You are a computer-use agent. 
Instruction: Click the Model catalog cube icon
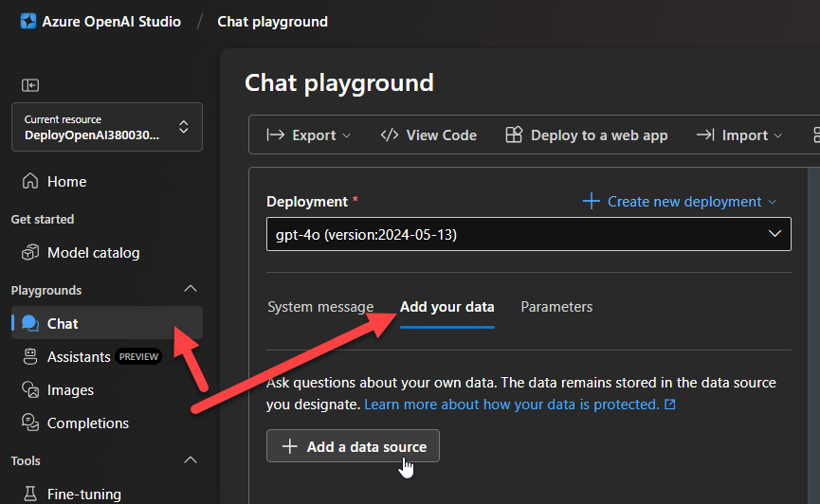pos(30,253)
